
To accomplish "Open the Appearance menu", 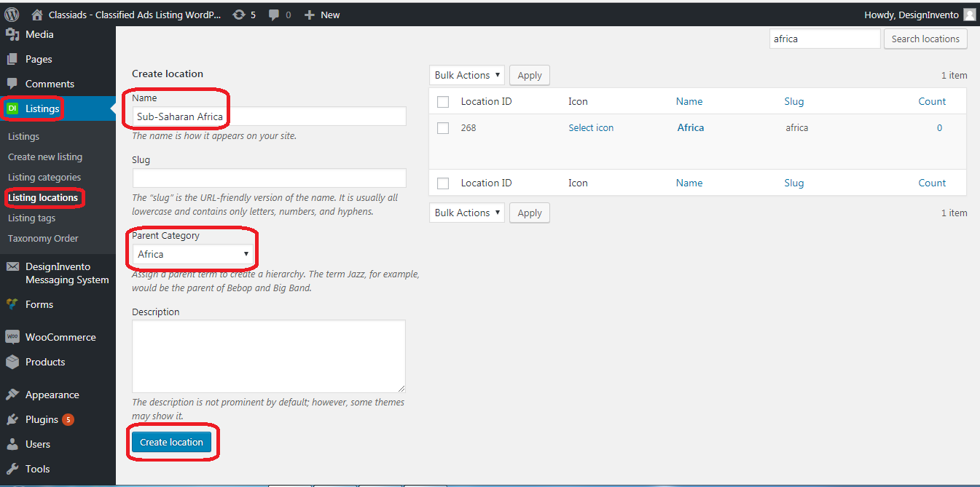I will click(52, 395).
